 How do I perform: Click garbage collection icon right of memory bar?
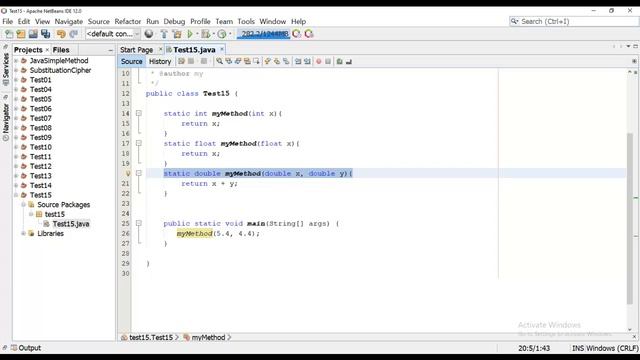click(x=297, y=34)
